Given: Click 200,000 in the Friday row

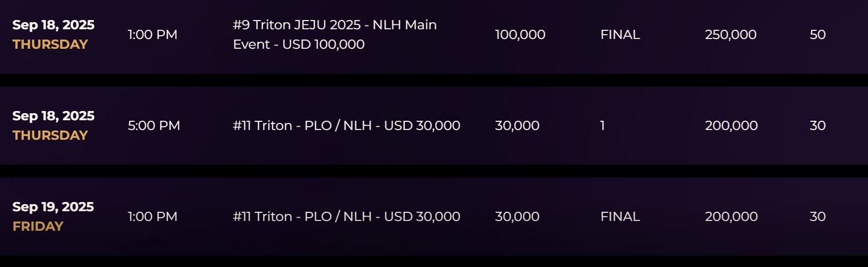Looking at the screenshot, I should point(731,217).
